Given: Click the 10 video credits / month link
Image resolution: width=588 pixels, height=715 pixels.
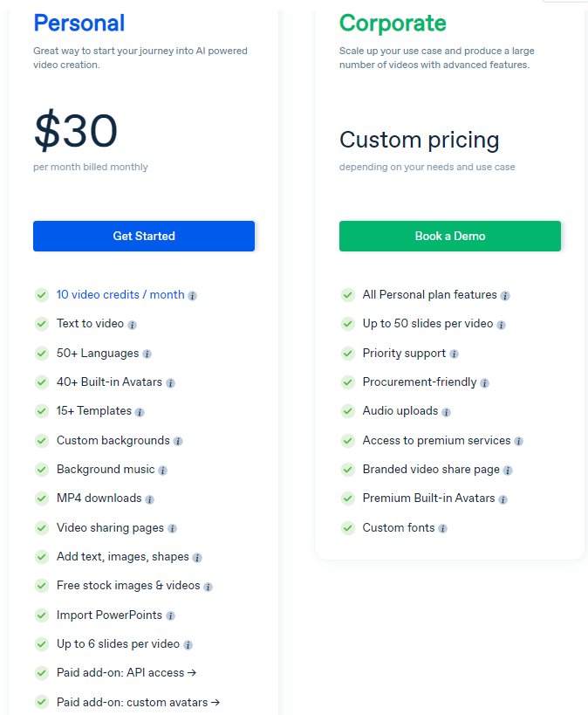Looking at the screenshot, I should [120, 294].
